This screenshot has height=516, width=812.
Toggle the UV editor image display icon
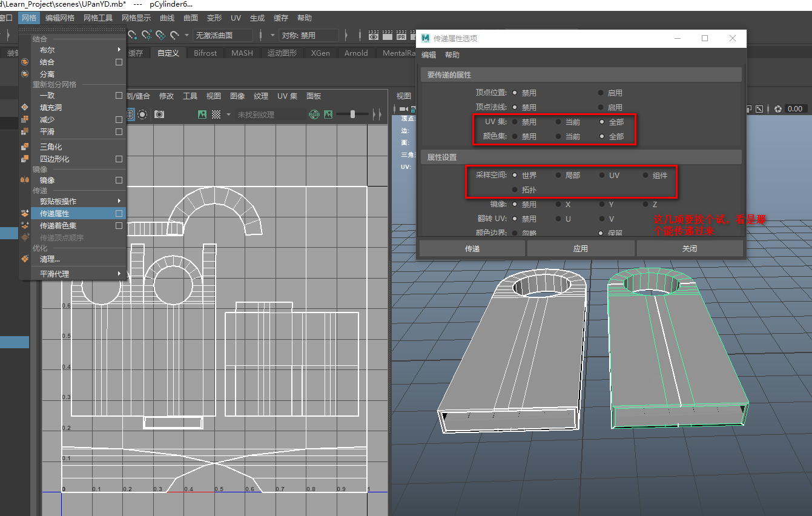(x=202, y=114)
